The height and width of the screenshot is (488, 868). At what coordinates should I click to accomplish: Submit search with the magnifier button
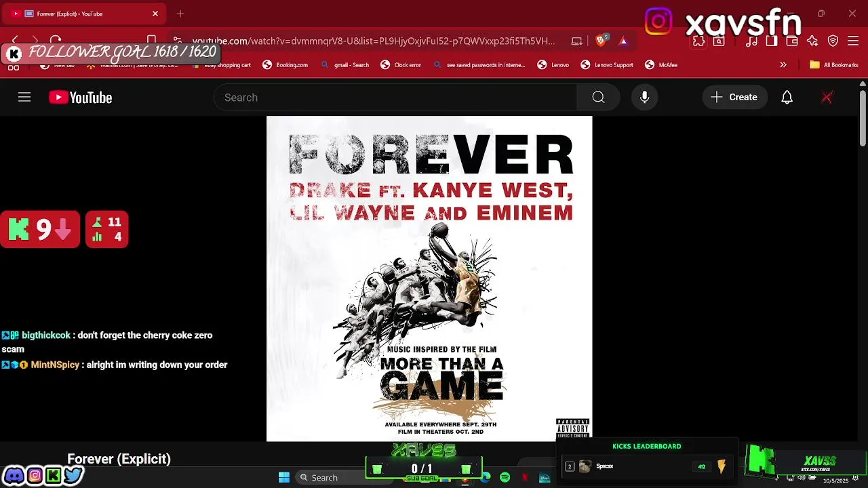[x=598, y=98]
